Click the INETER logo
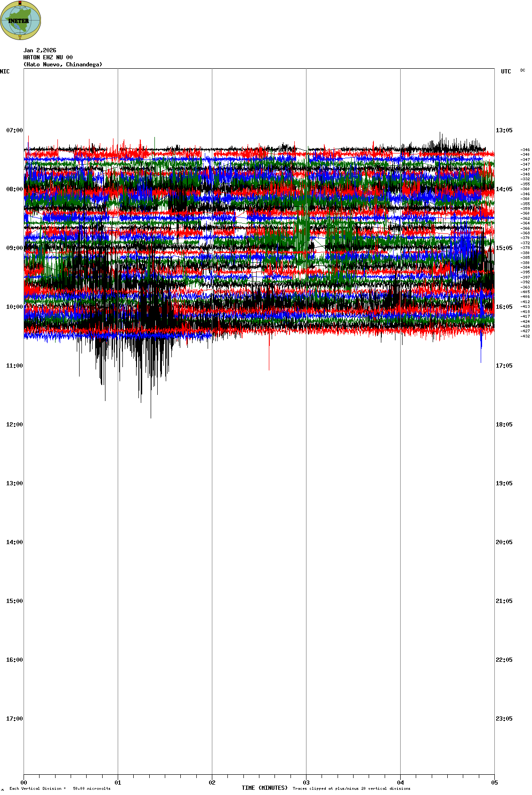 pyautogui.click(x=21, y=21)
